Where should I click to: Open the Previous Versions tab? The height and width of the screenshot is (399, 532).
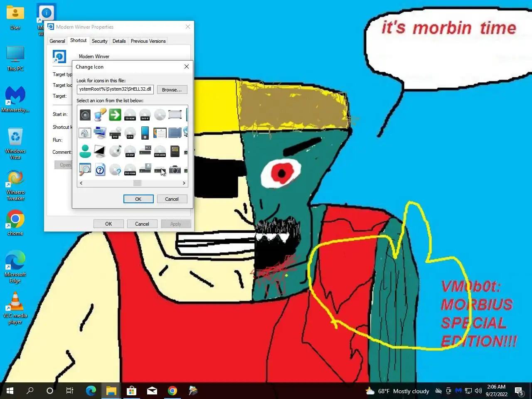[x=148, y=41]
